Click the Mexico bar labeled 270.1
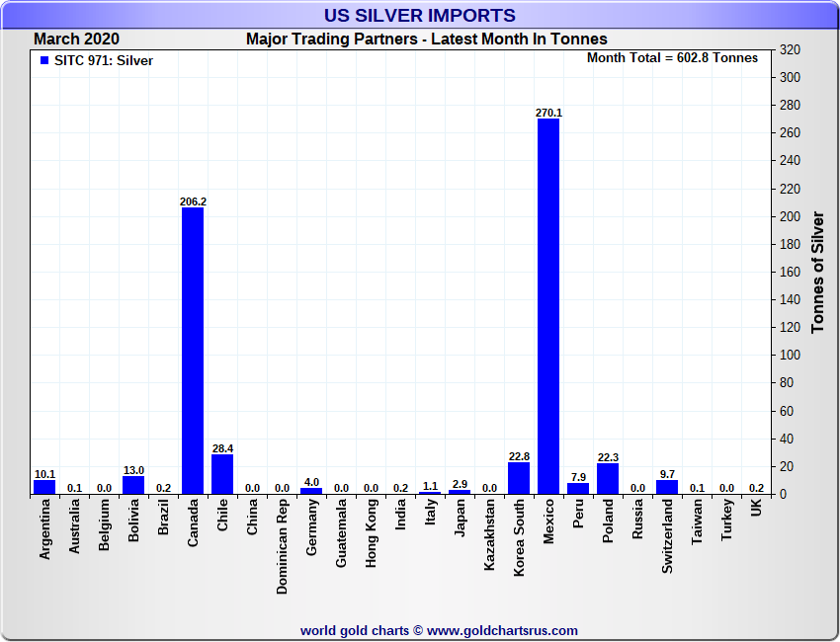Screen dimensions: 840x642 (x=548, y=306)
